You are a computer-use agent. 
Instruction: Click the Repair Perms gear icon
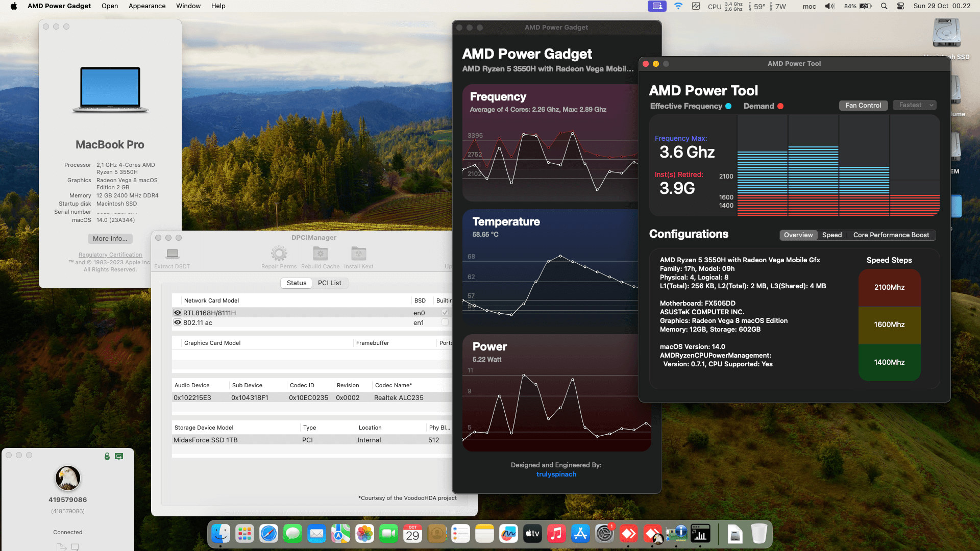point(279,254)
